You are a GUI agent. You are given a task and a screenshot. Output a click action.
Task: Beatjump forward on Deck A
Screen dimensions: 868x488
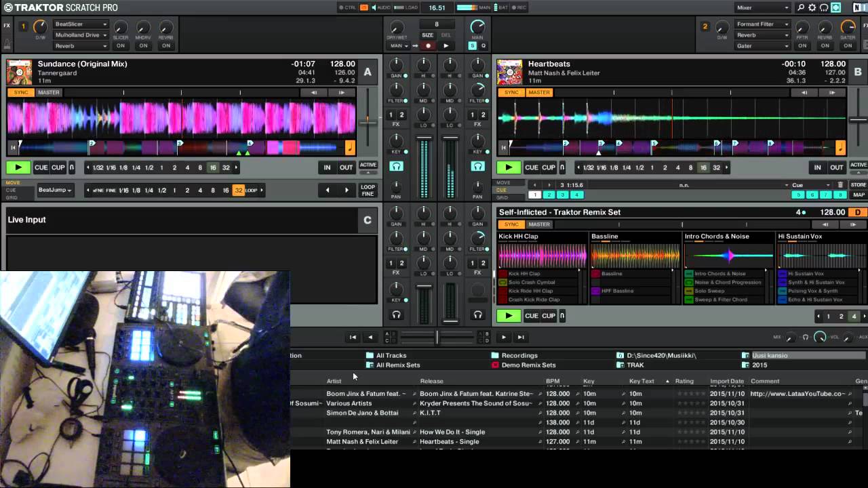coord(347,190)
